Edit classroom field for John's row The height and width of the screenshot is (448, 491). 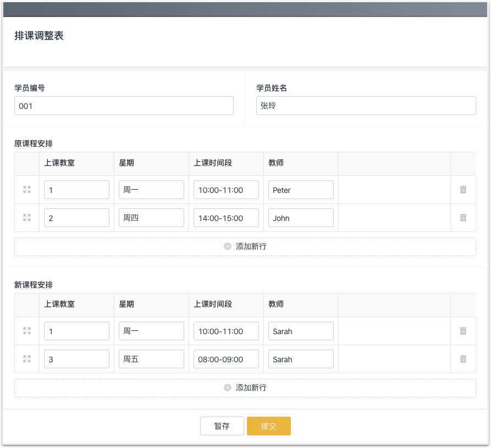tap(77, 218)
